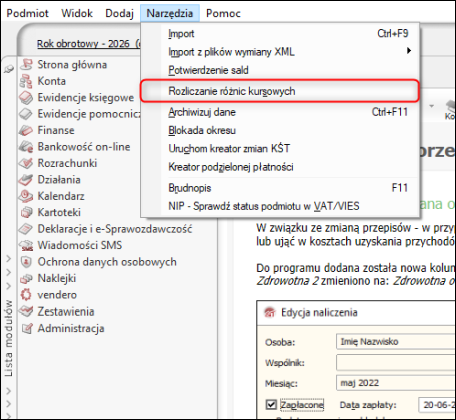Image resolution: width=456 pixels, height=420 pixels.
Task: Click the Rok obrotowy - 2026 link
Action: coord(88,44)
